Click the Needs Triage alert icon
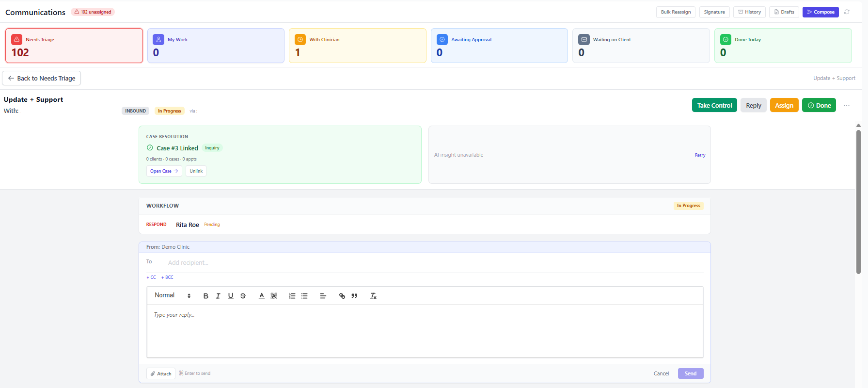This screenshot has width=868, height=388. coord(17,39)
